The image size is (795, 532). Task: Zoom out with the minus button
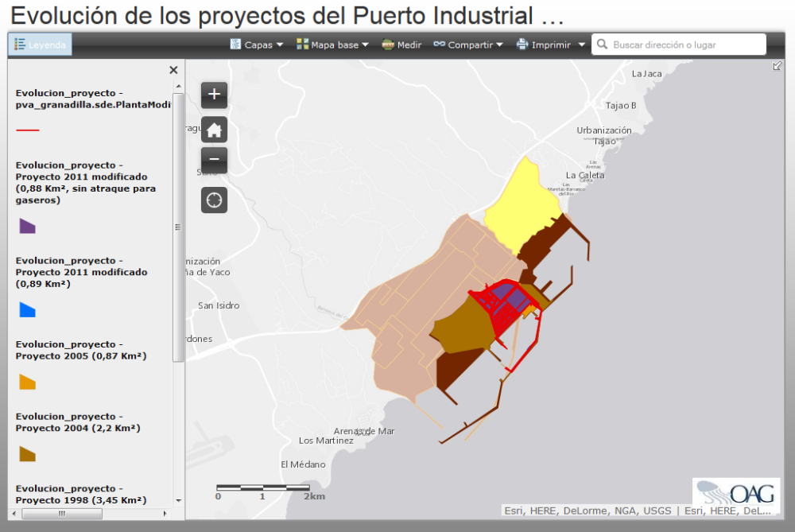click(214, 159)
